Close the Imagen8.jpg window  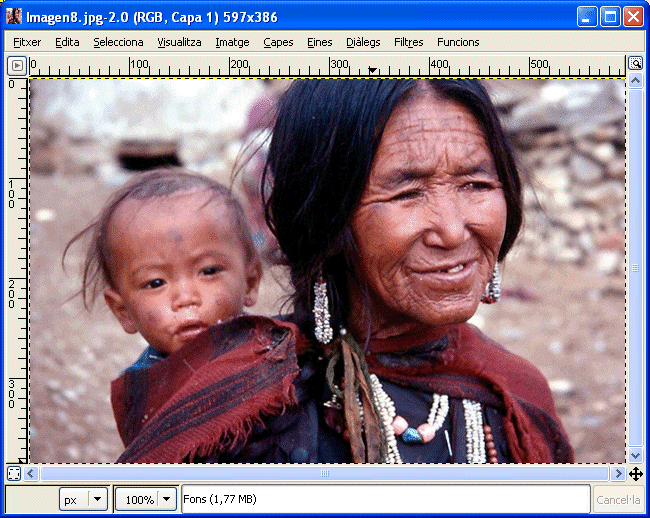pyautogui.click(x=633, y=17)
